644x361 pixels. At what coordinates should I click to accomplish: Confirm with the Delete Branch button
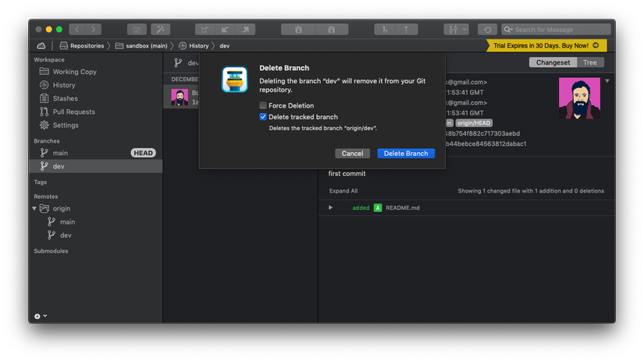coord(405,154)
